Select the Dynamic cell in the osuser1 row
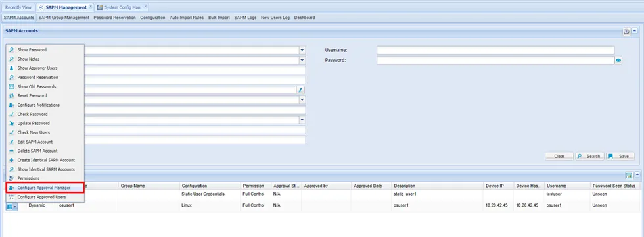This screenshot has height=237, width=644. [37, 205]
